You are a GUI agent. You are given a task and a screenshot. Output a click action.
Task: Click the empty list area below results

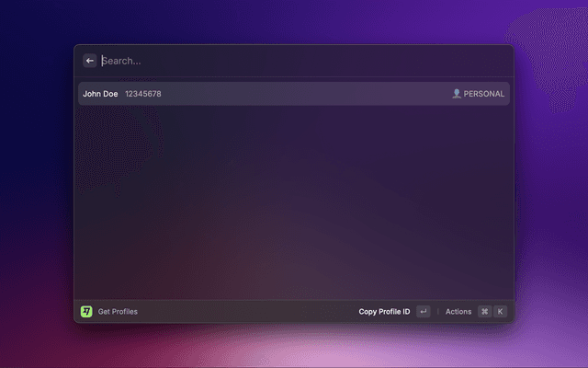[294, 202]
